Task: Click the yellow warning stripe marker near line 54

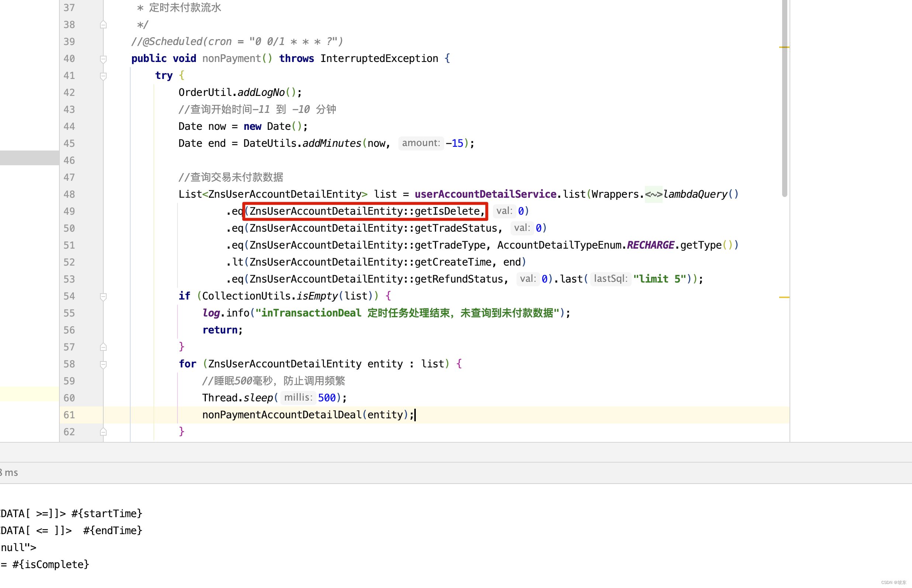Action: tap(784, 297)
